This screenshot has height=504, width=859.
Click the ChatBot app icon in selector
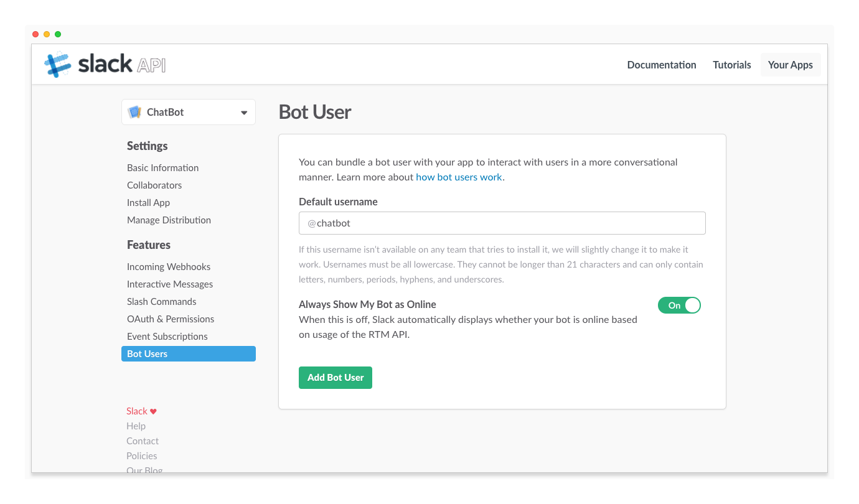coord(134,112)
